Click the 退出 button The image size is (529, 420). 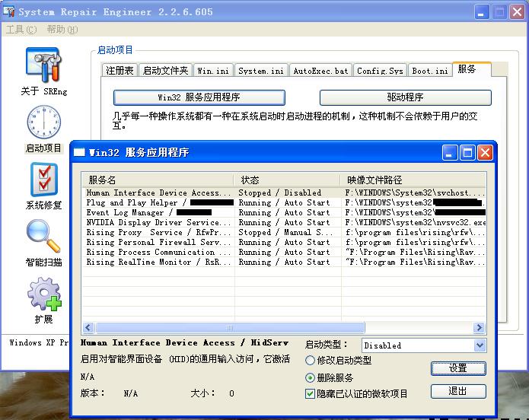pyautogui.click(x=458, y=391)
